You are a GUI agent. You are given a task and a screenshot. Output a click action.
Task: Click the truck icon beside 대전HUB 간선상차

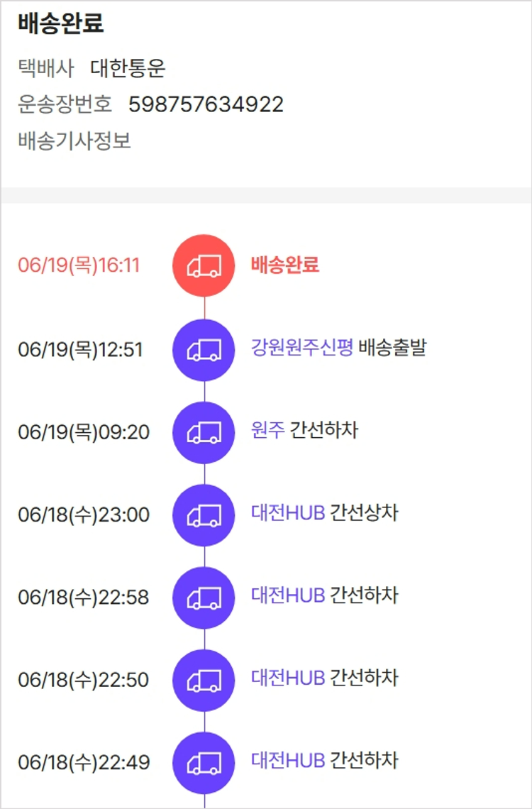(x=204, y=515)
